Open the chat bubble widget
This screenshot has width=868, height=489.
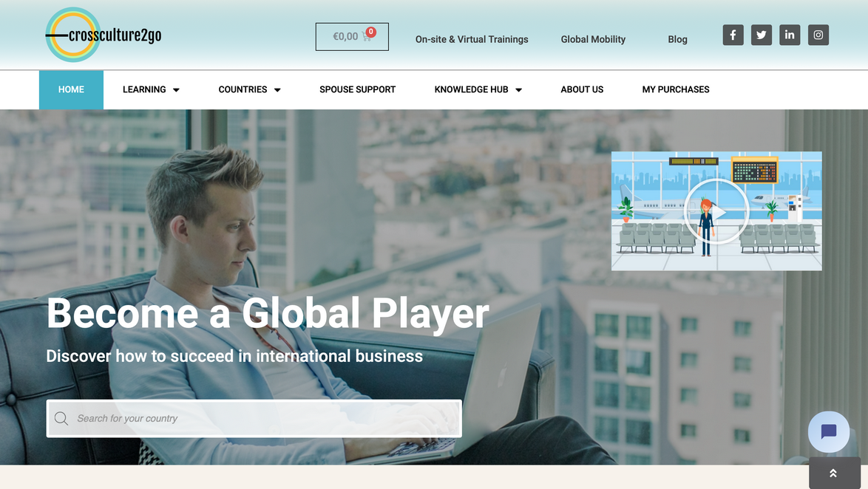(829, 431)
